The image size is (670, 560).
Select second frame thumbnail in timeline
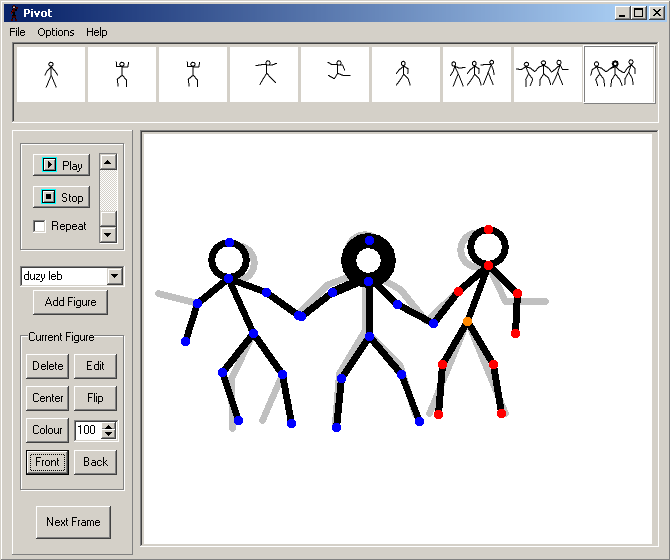pos(122,74)
